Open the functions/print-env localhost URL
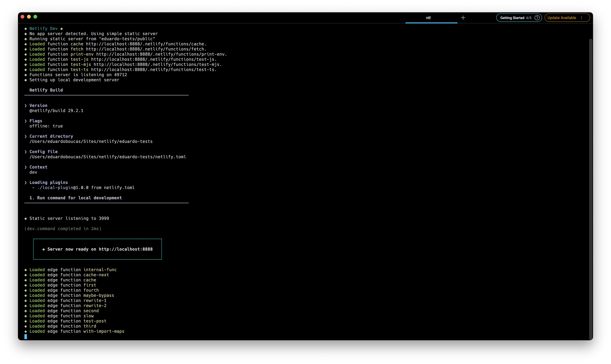 pyautogui.click(x=161, y=54)
